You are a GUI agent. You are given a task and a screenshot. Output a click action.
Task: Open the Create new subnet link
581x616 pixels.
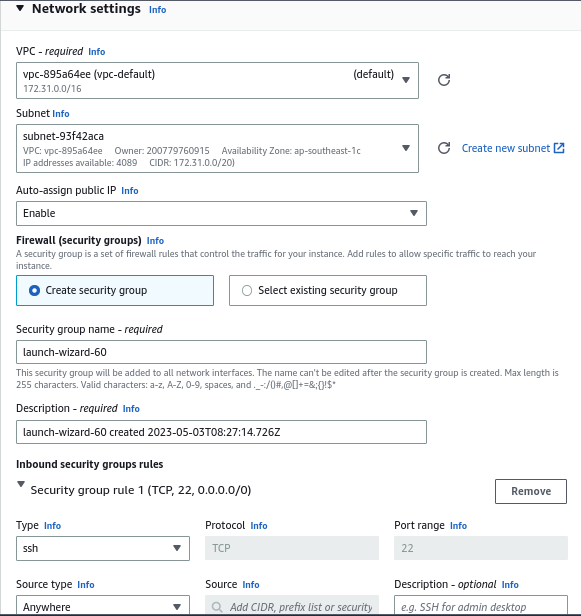(x=506, y=148)
